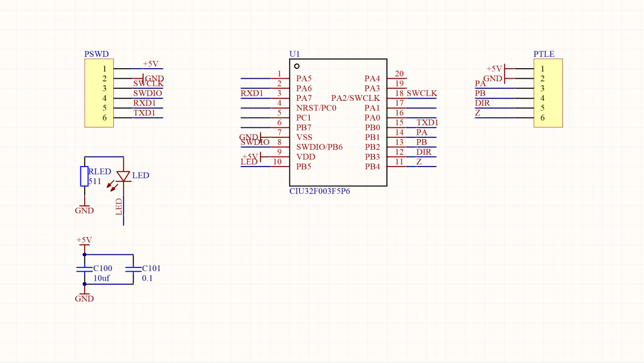
Task: Select the +5V power port above C100
Action: 84,241
